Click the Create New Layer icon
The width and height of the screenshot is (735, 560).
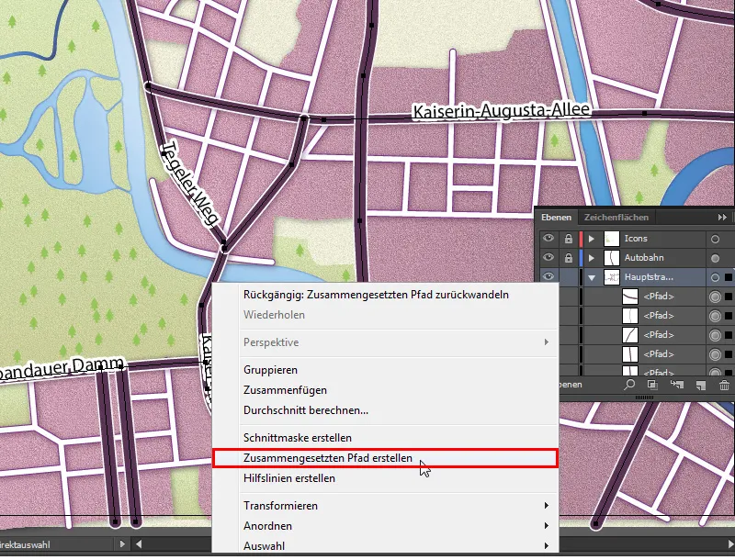701,386
